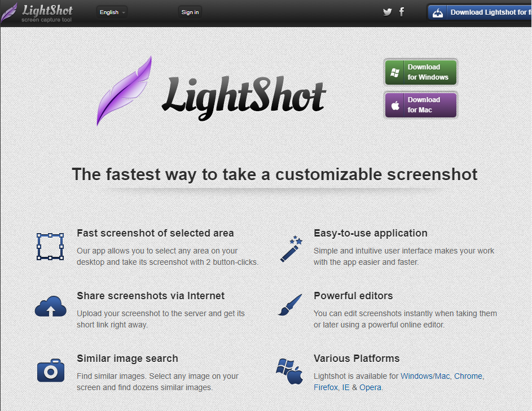This screenshot has height=411, width=532.
Task: Click the magic wand icon
Action: click(x=291, y=249)
